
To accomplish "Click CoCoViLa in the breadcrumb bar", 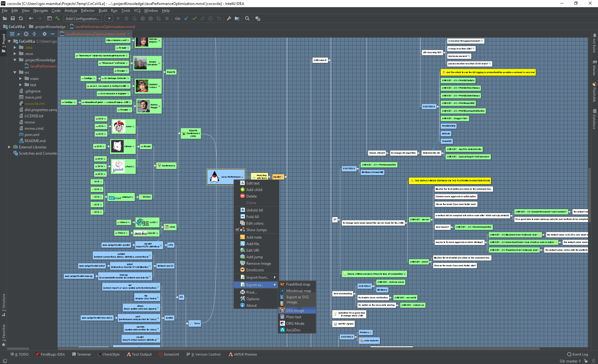I will (14, 27).
